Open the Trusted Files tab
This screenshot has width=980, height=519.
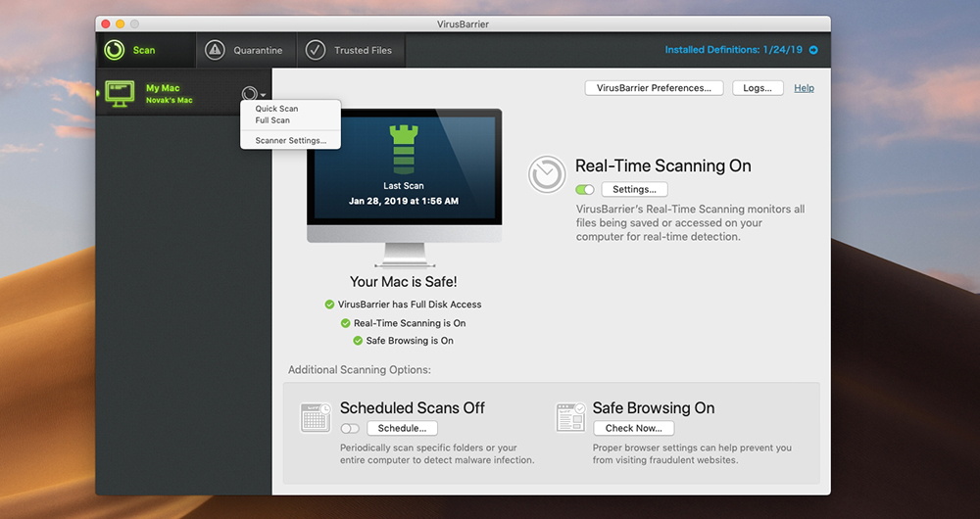(351, 50)
